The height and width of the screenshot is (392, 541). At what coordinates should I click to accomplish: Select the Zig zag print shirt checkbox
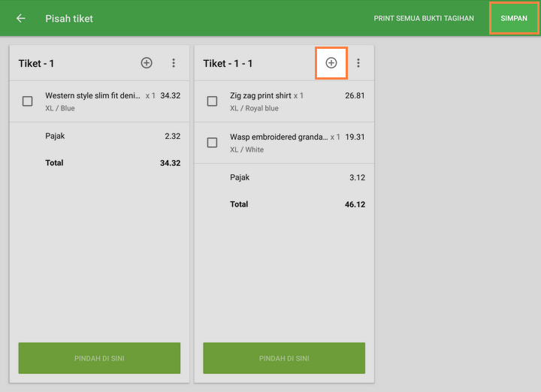click(x=213, y=101)
